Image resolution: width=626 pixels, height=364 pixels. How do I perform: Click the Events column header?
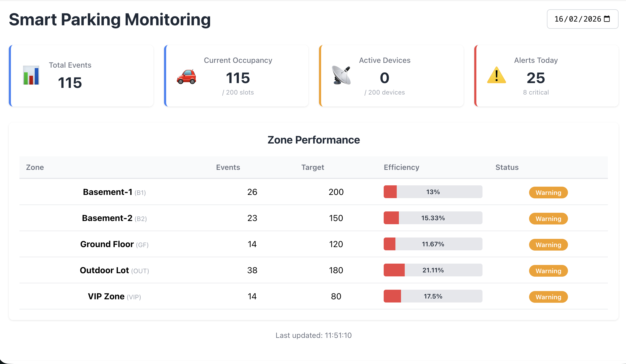[x=228, y=167]
